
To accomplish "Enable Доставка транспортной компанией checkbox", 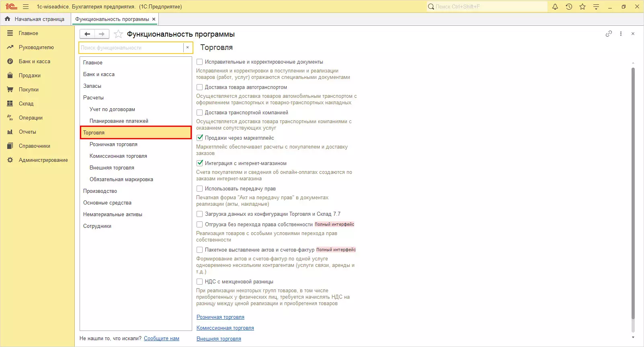I will pyautogui.click(x=199, y=113).
